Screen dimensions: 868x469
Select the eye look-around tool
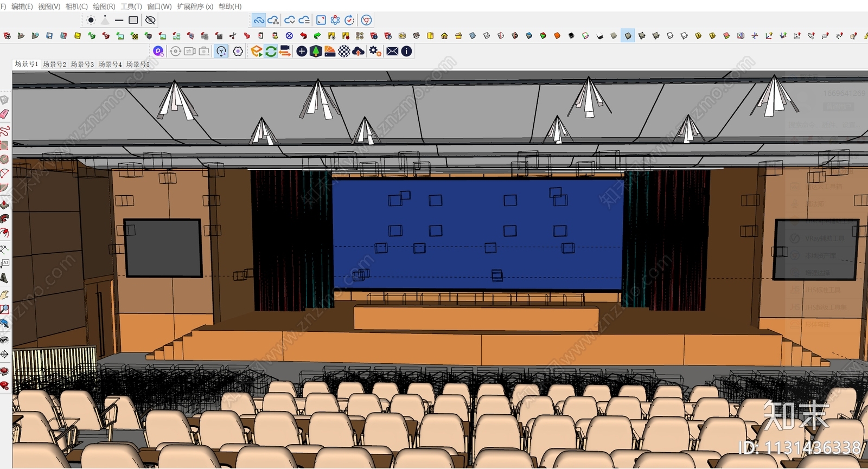pyautogui.click(x=4, y=340)
